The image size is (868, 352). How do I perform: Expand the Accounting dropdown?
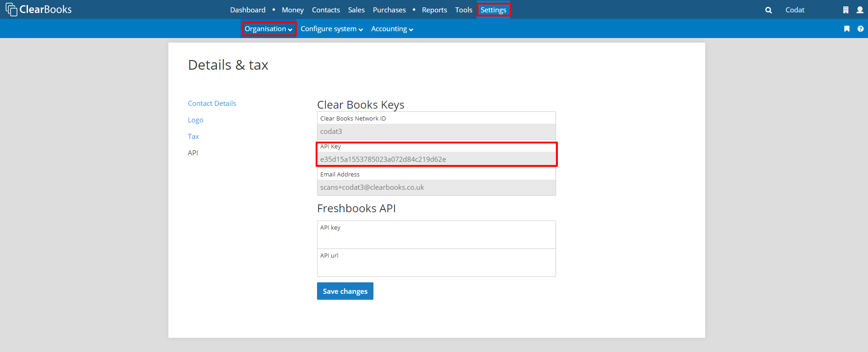392,29
